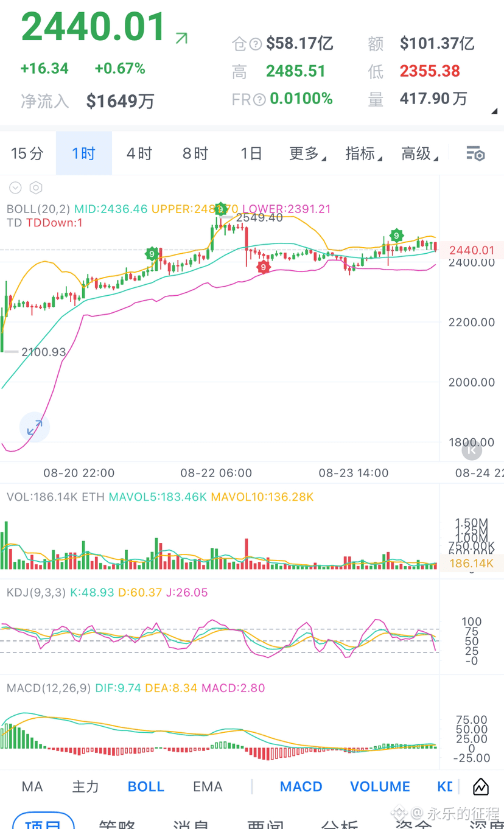Image resolution: width=504 pixels, height=829 pixels.
Task: Toggle the VOLUME sub-indicator
Action: pyautogui.click(x=380, y=786)
